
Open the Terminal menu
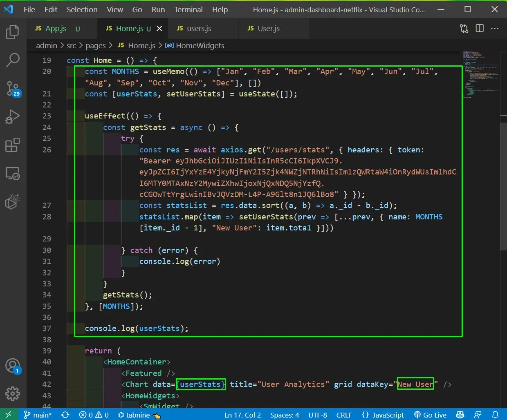click(188, 9)
